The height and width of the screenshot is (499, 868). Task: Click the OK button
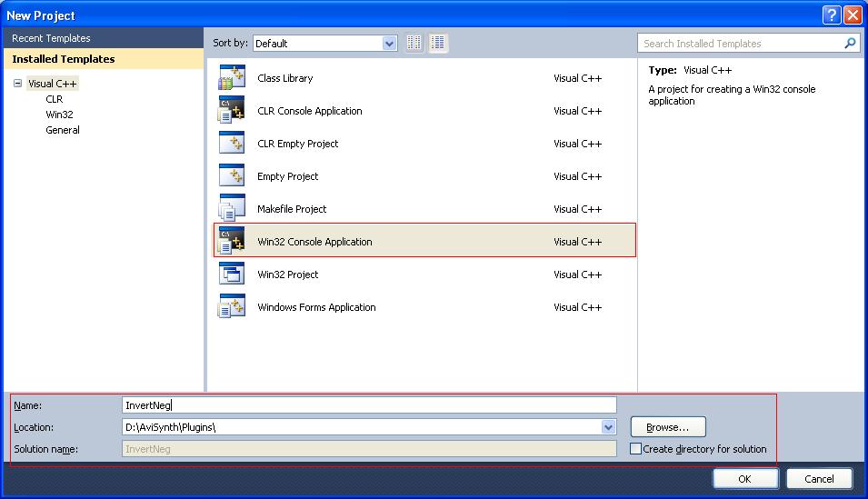745,479
